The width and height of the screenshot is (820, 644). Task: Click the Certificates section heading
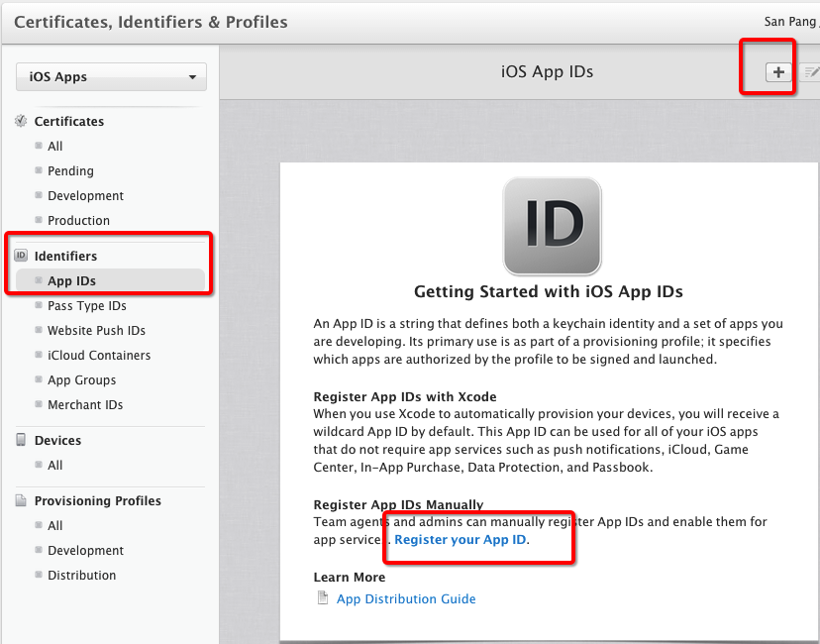(x=69, y=122)
